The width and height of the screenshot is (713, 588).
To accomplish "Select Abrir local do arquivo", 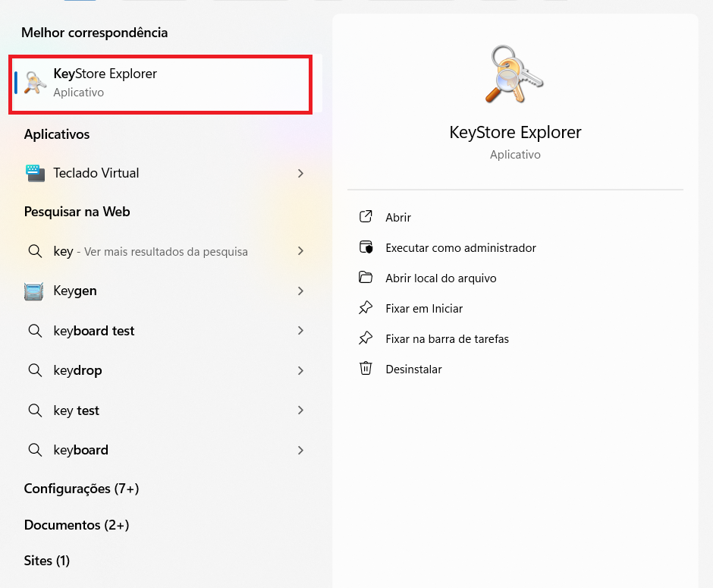I will click(441, 278).
